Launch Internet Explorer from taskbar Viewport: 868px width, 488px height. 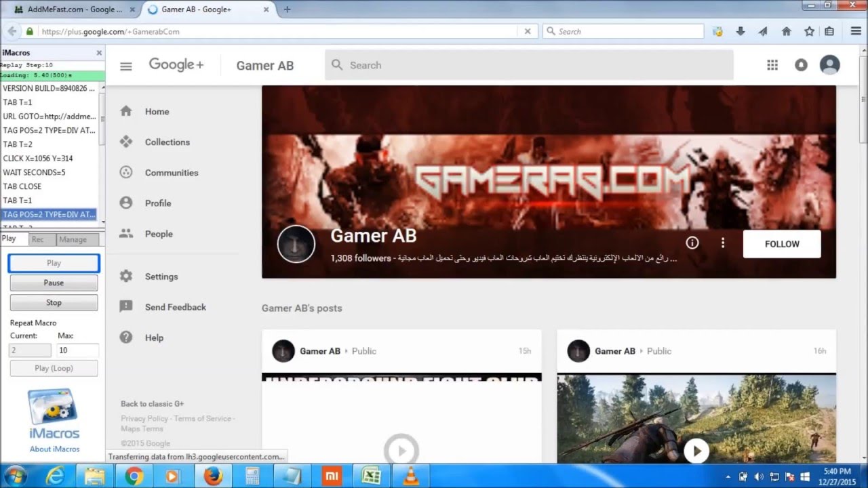point(55,476)
